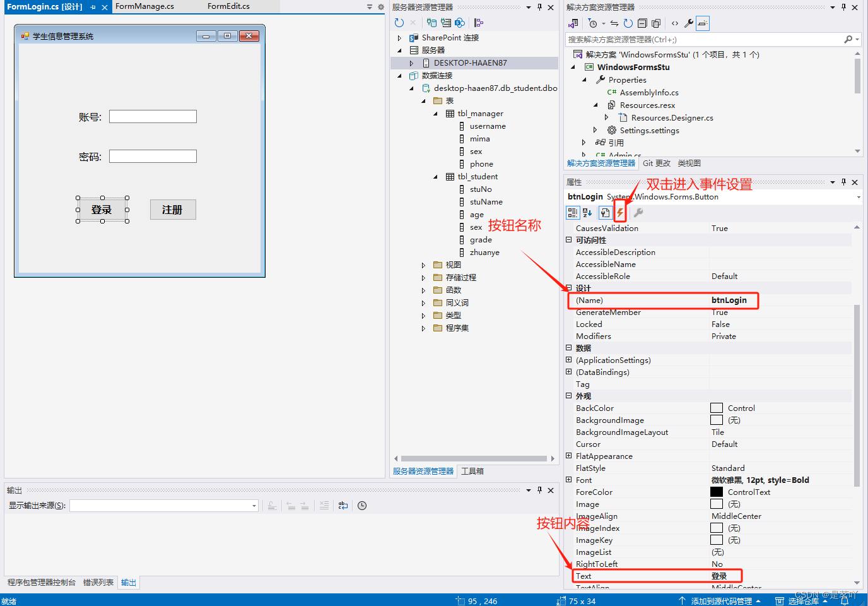868x606 pixels.
Task: Click the Settings.settings item in Solution Explorer
Action: 648,129
